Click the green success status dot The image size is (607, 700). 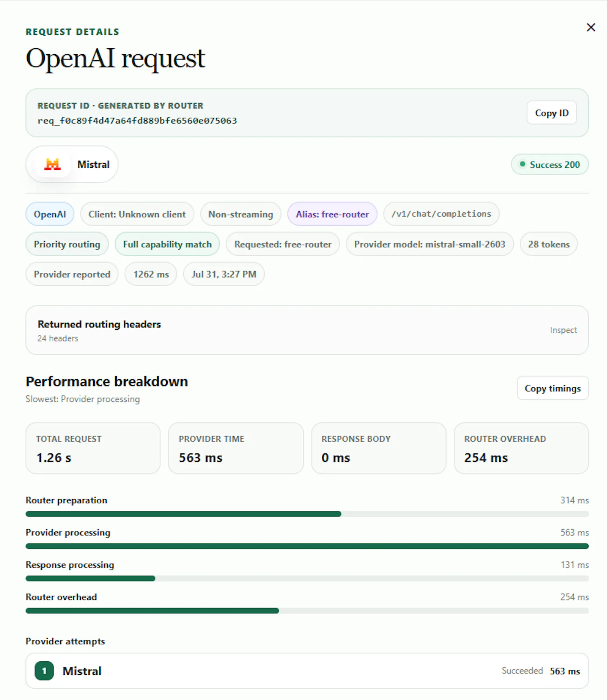tap(522, 164)
